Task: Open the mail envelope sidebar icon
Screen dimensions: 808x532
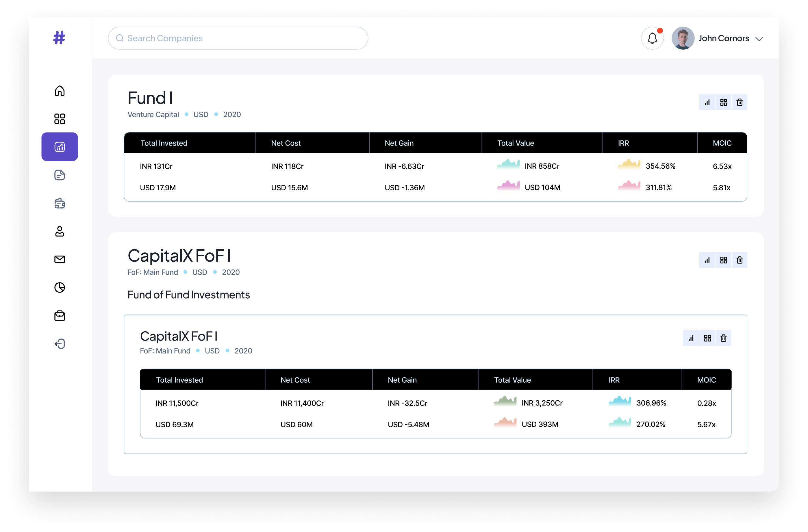Action: (60, 260)
